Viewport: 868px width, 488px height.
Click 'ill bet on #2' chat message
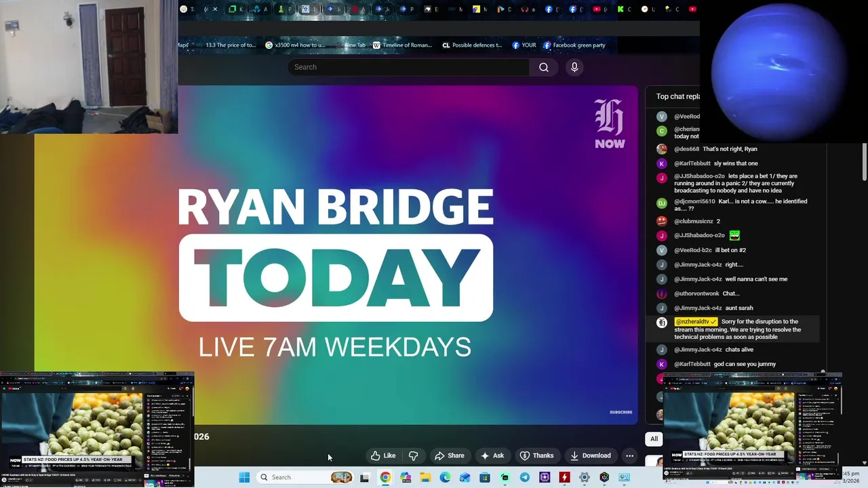coord(730,250)
